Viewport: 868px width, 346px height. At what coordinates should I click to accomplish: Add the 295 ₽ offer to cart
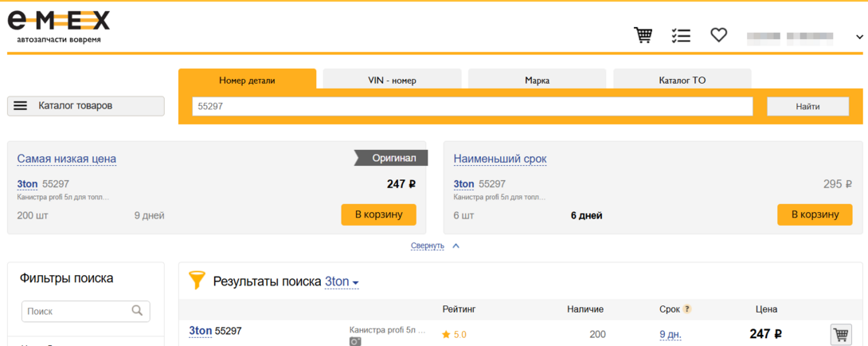tap(815, 214)
